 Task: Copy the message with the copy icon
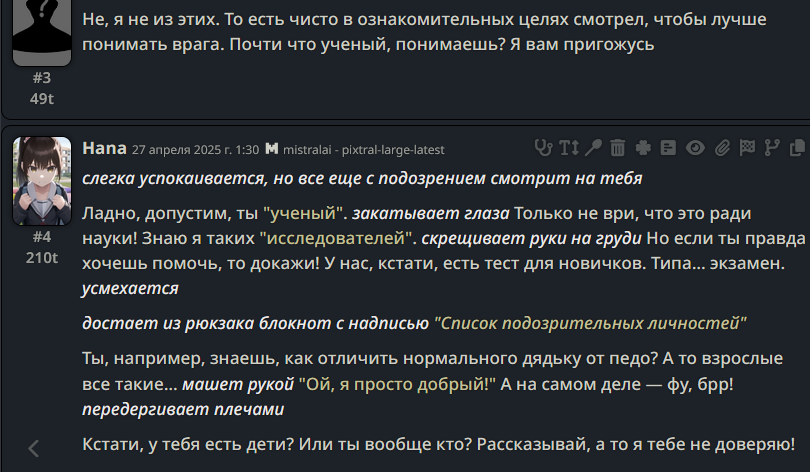point(797,148)
